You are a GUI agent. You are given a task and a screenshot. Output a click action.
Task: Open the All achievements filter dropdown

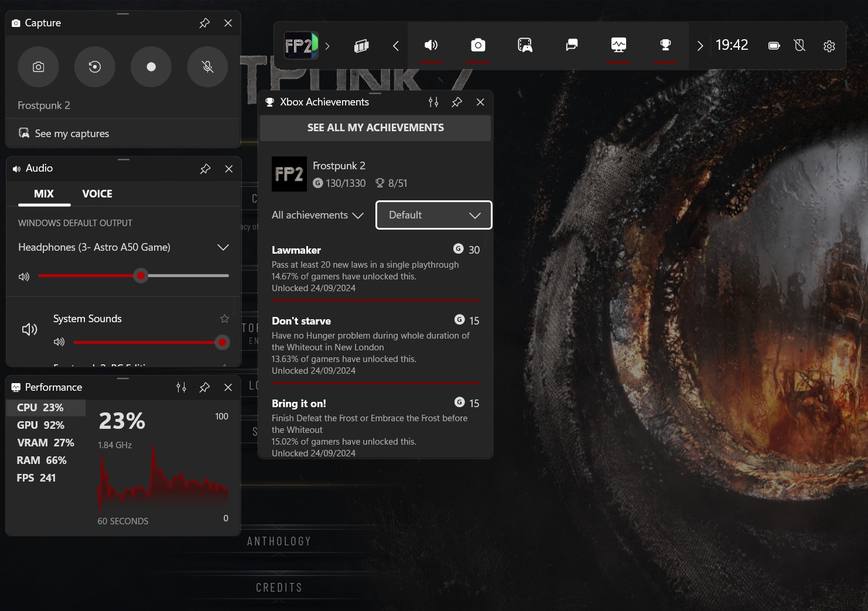317,215
